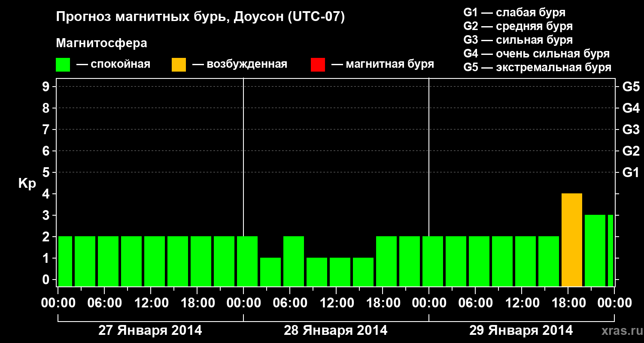The image size is (644, 343).
Task: Click the standalone 'G3' label on the right axis
Action: pyautogui.click(x=631, y=129)
